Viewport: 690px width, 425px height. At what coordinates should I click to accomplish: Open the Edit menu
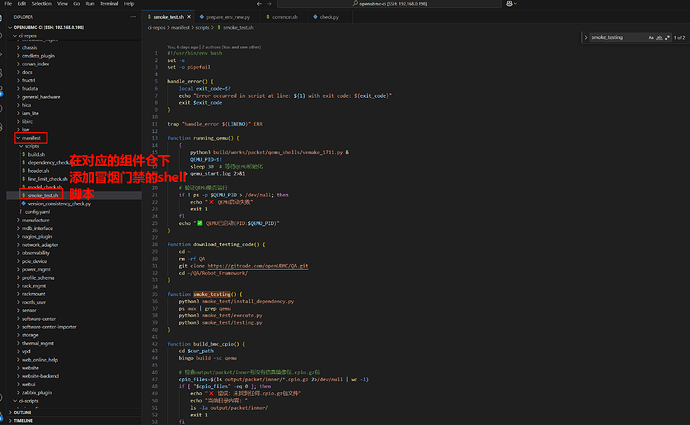pos(22,4)
